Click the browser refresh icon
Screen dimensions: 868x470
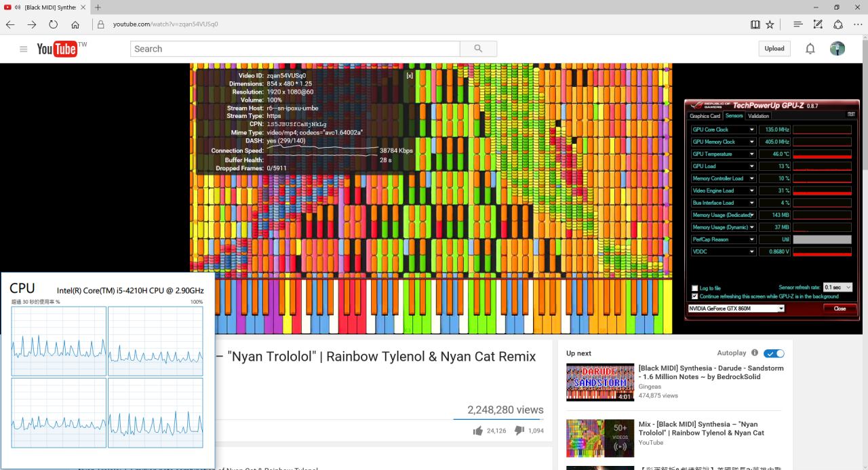(53, 24)
